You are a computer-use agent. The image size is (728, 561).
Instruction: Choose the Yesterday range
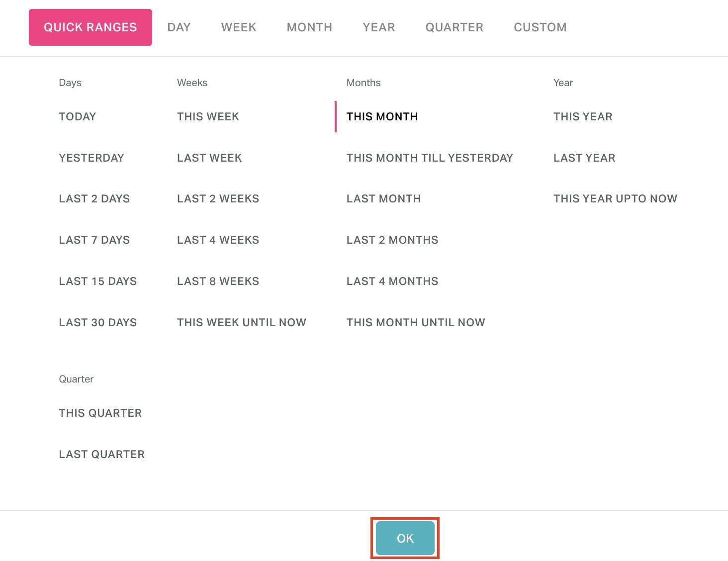[x=91, y=158]
